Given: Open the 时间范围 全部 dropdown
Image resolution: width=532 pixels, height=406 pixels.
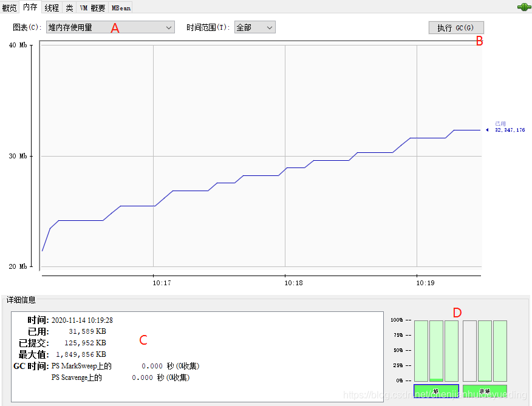Looking at the screenshot, I should click(x=255, y=27).
